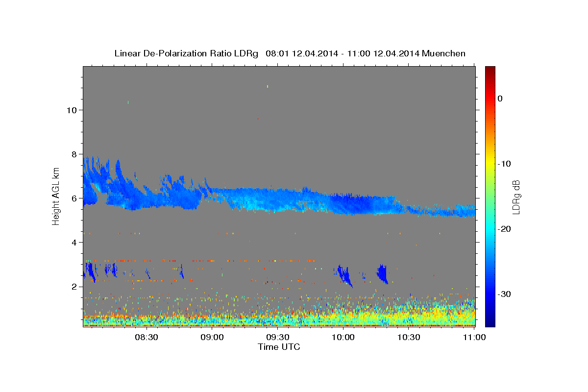Click the blue cloud layer near 09:30
Viewport: 588px width, 392px height.
pos(274,200)
